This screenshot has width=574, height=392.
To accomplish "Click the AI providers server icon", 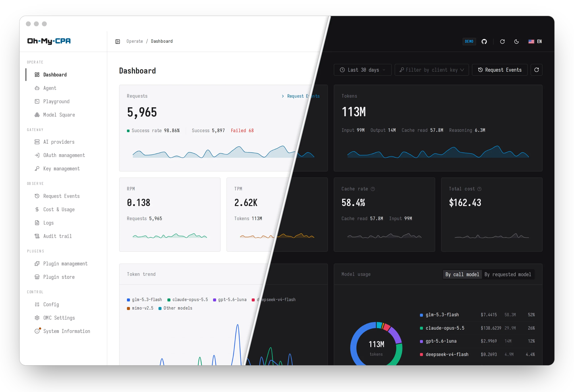I will [37, 142].
